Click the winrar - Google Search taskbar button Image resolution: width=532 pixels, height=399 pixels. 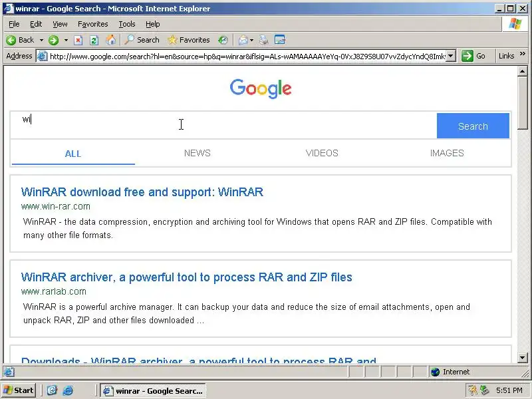click(x=153, y=390)
